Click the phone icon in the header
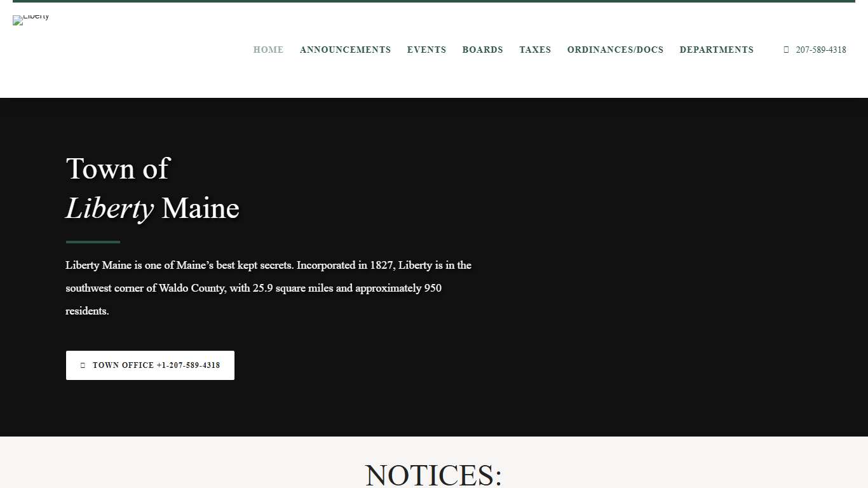 point(786,50)
